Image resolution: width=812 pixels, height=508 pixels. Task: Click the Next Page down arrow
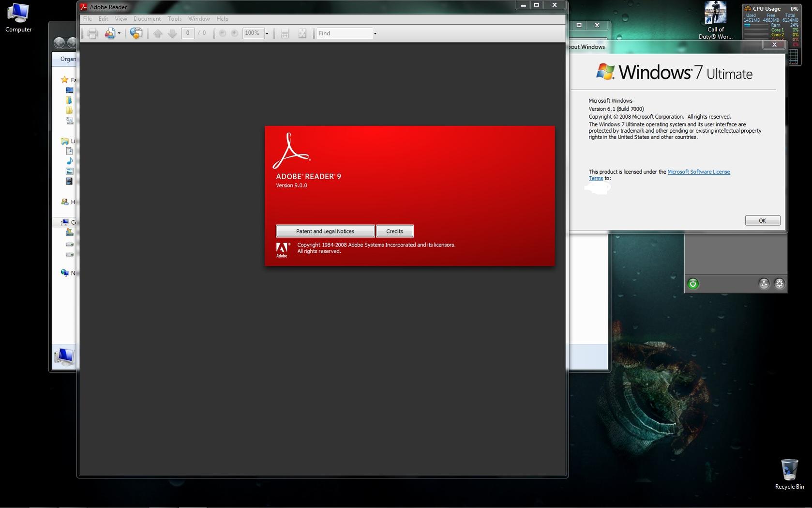172,33
